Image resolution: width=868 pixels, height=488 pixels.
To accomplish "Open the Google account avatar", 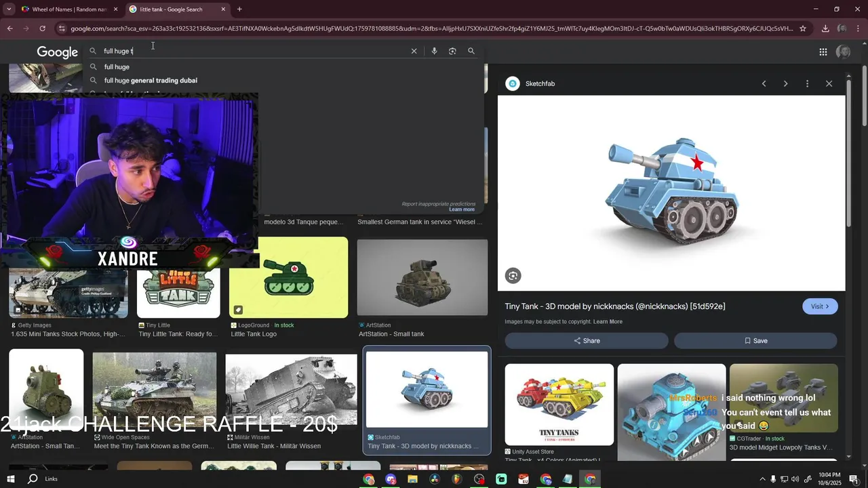I will click(844, 52).
